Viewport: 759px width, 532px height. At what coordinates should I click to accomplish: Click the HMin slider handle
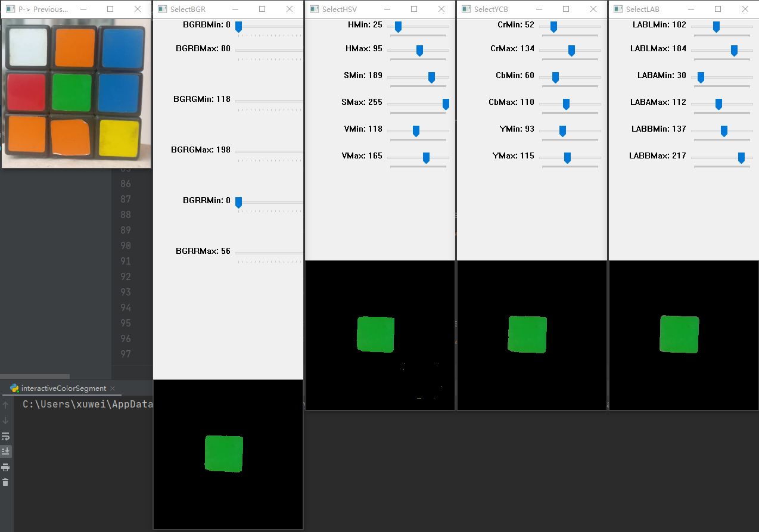(398, 27)
